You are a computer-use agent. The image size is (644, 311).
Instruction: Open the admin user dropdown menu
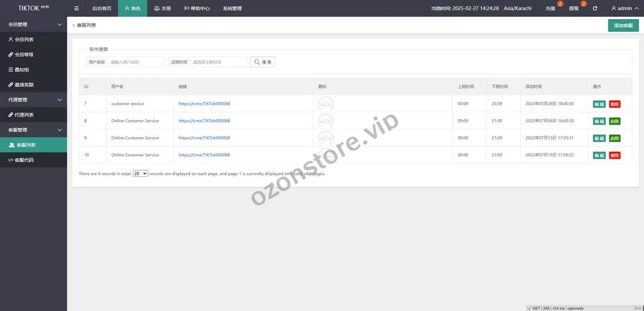[624, 9]
